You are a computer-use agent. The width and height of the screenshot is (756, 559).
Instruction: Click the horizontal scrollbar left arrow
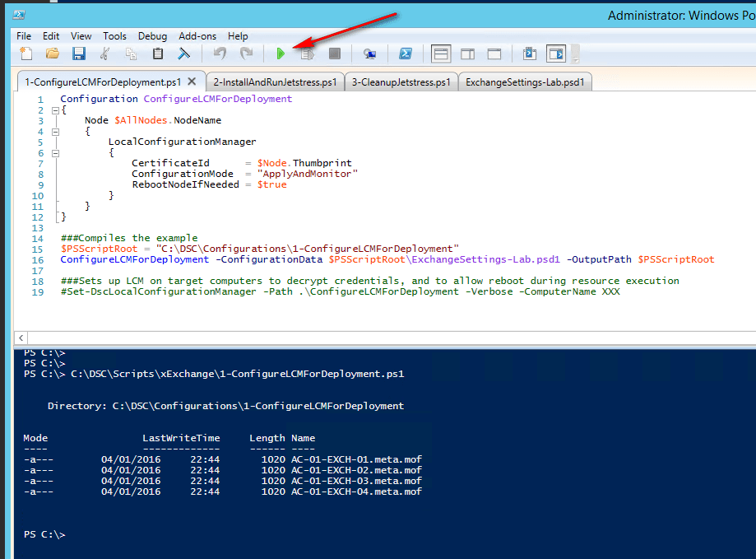21,338
